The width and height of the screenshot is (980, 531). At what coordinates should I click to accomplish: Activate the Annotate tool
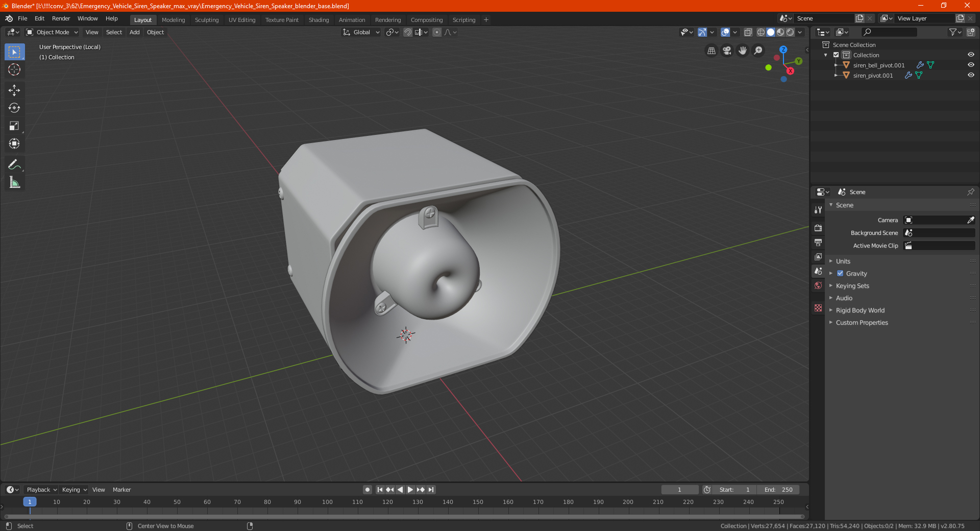point(14,164)
